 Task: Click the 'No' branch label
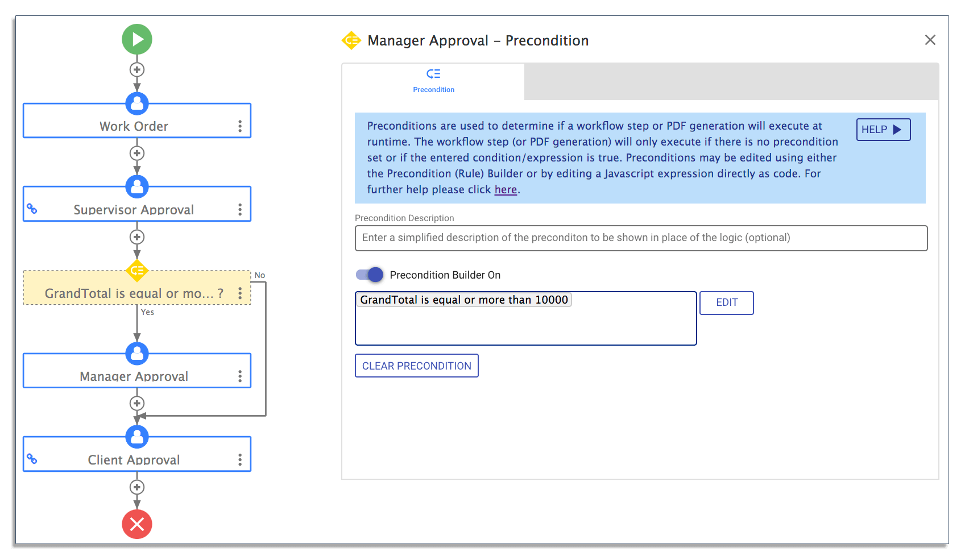coord(260,275)
